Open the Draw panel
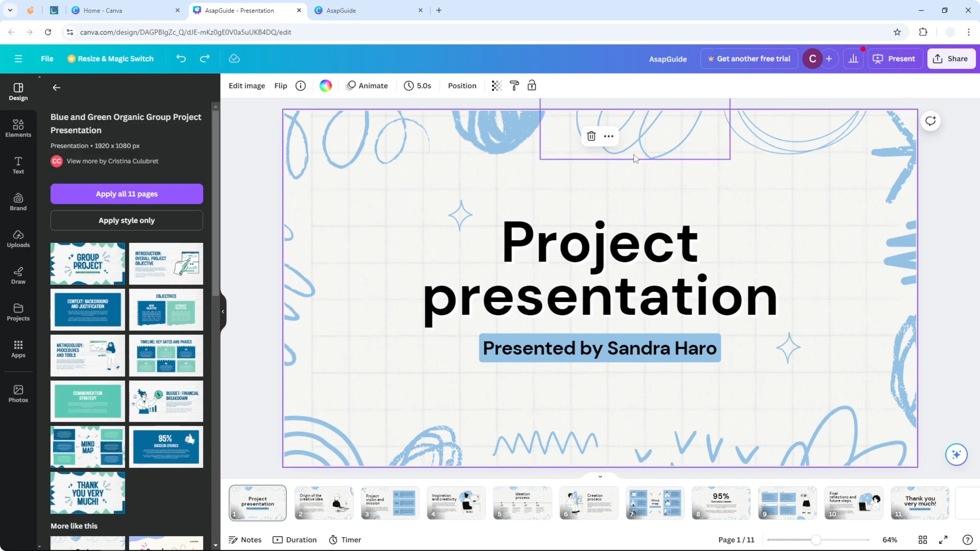980x551 pixels. tap(18, 275)
